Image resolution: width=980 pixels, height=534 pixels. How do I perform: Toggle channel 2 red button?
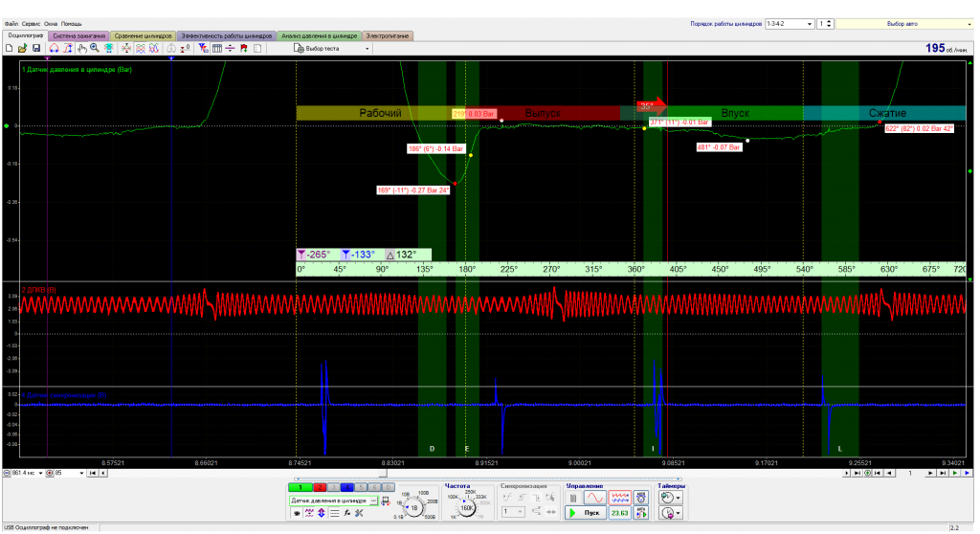[x=320, y=487]
